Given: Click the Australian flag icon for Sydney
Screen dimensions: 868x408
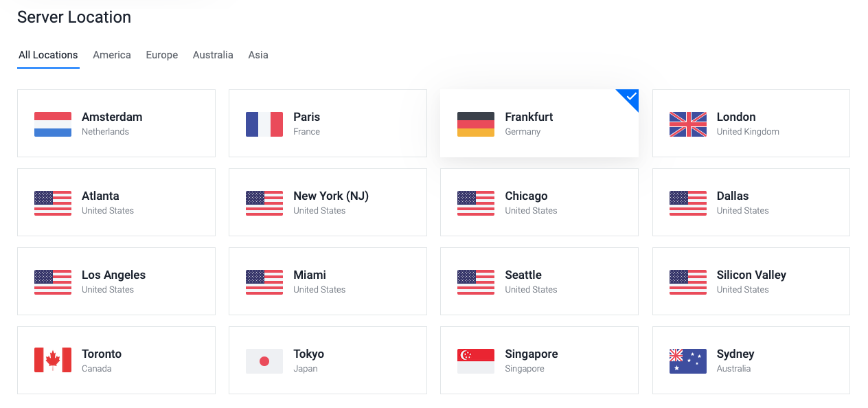Looking at the screenshot, I should coord(688,361).
